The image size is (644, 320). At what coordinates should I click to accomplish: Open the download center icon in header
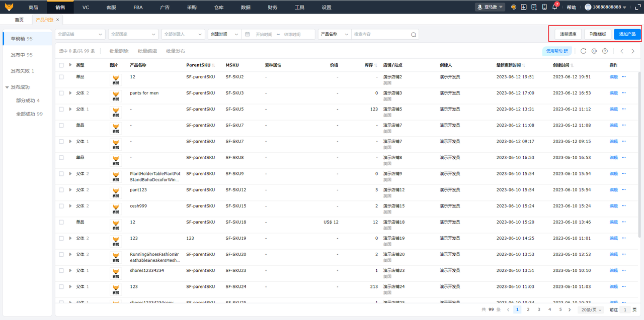click(x=524, y=7)
